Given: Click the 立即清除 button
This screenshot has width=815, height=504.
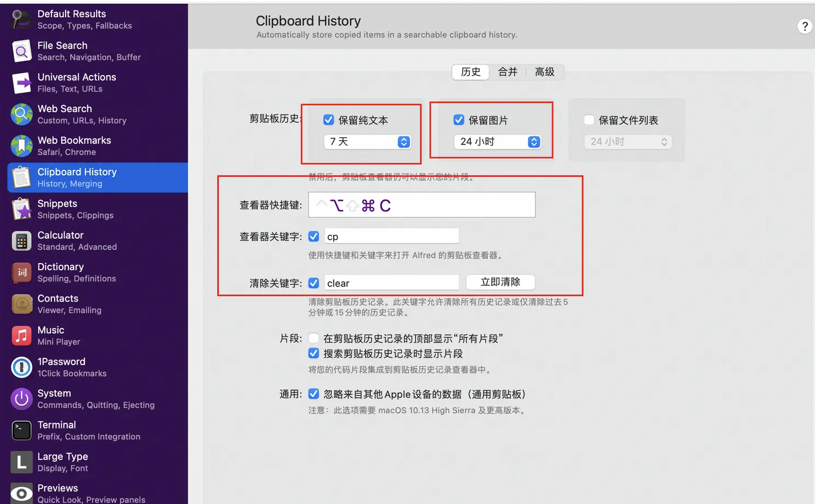Looking at the screenshot, I should 501,282.
